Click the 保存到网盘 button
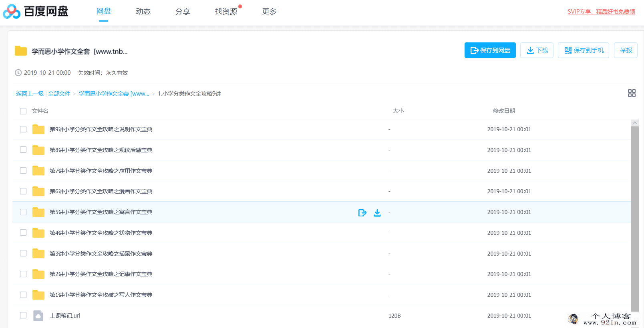The image size is (644, 328). tap(490, 50)
